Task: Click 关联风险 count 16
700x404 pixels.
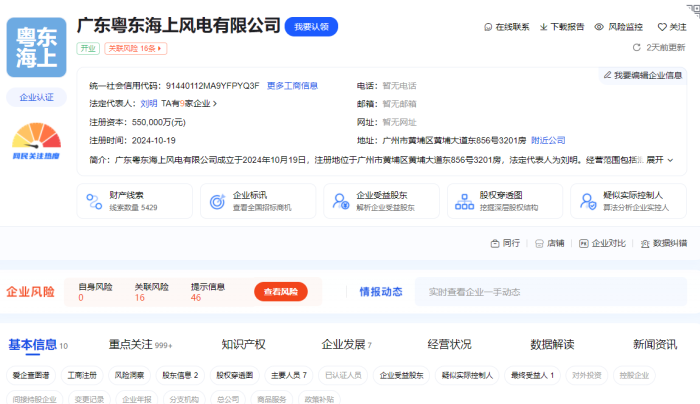Action: coord(140,298)
